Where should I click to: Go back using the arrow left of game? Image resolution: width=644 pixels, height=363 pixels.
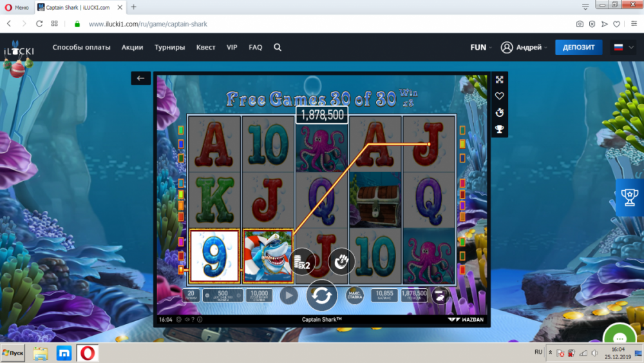coord(141,78)
